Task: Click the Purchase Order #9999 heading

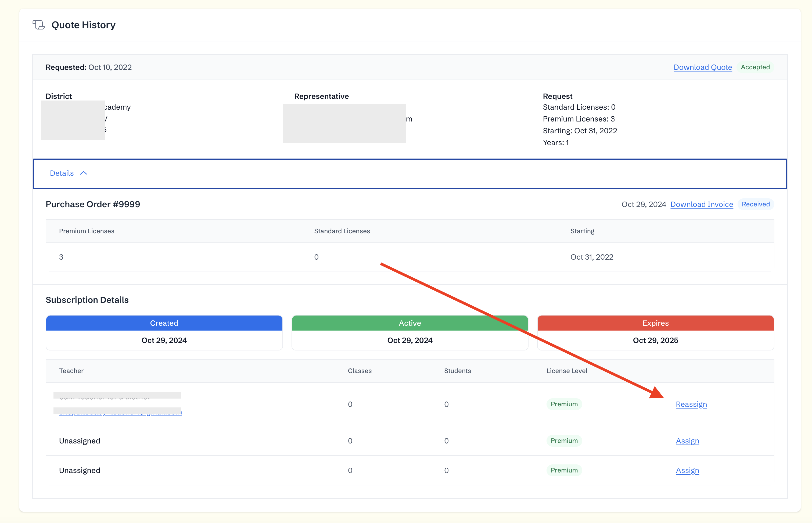Action: tap(93, 204)
